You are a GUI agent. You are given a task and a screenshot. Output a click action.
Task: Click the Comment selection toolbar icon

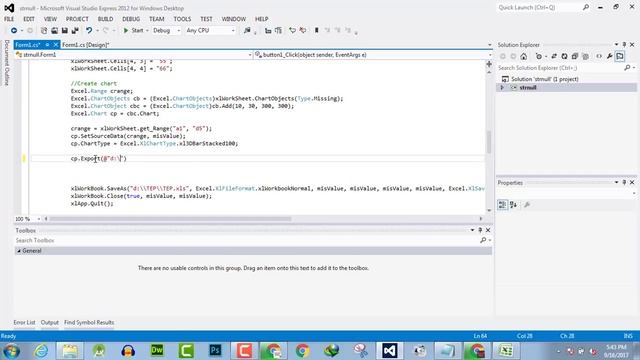pyautogui.click(x=292, y=31)
